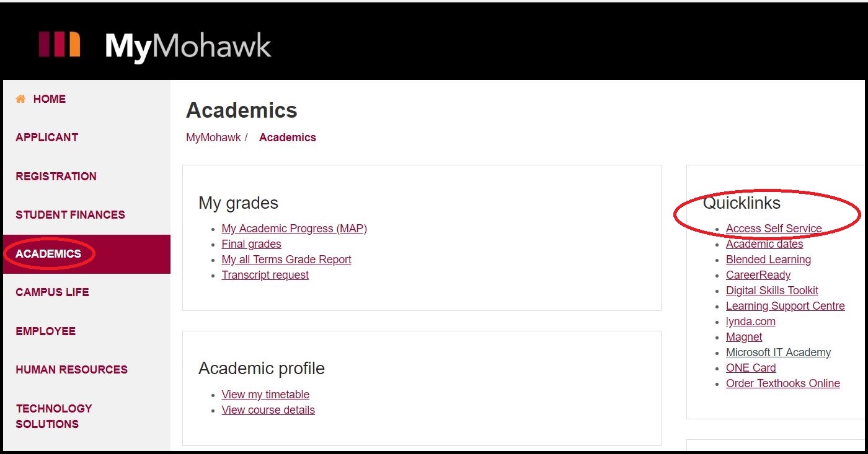
Task: Open the REGISTRATION section
Action: pyautogui.click(x=56, y=176)
